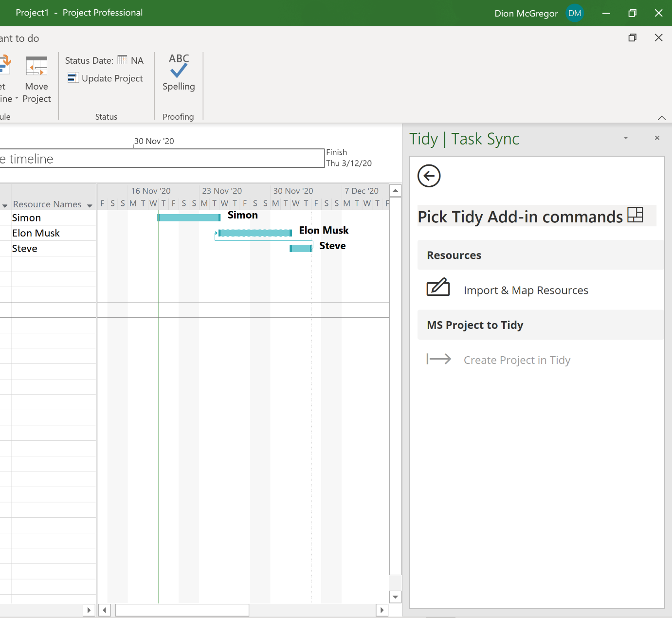This screenshot has width=672, height=618.
Task: Click the vertical scrollbar down arrow
Action: coord(395,597)
